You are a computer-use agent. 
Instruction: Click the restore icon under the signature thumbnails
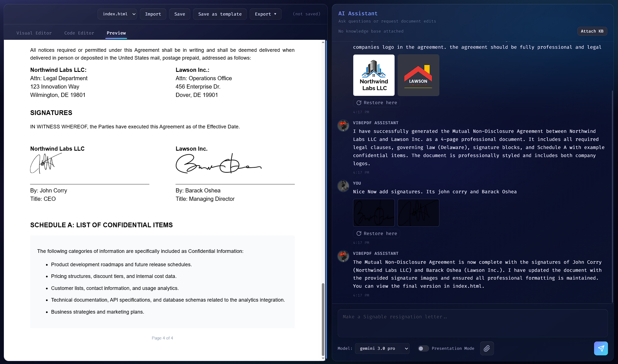point(359,234)
